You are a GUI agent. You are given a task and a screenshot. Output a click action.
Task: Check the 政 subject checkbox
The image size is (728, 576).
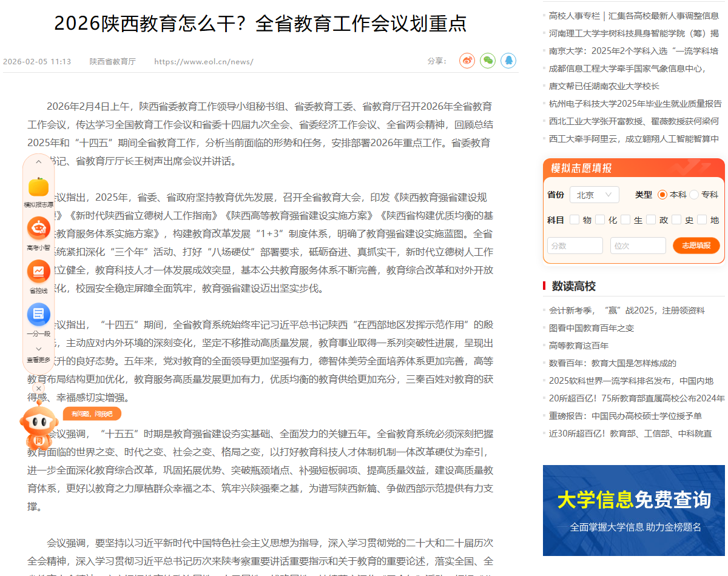[651, 219]
